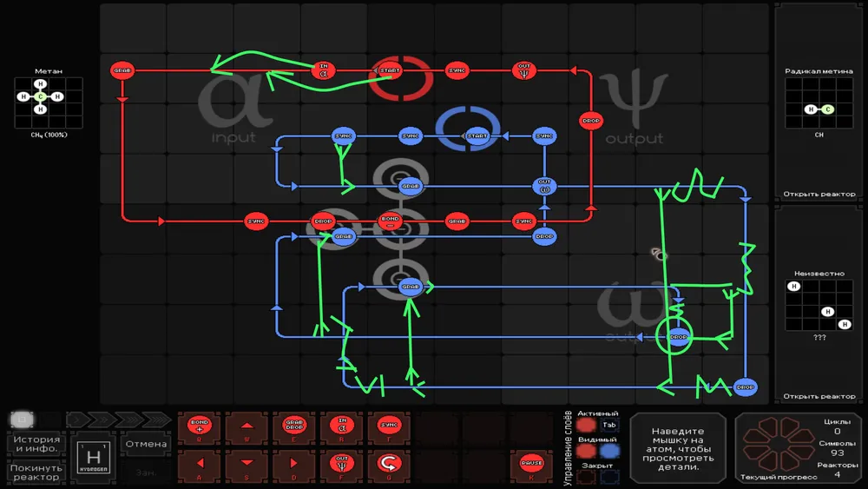
Task: Click the dimmed Зан. button
Action: (x=146, y=472)
